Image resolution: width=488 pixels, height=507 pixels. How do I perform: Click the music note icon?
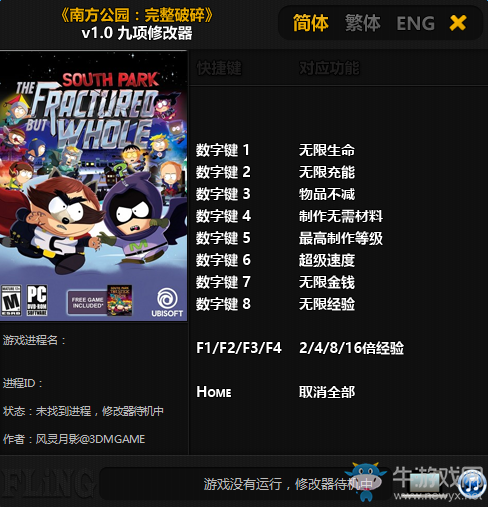tap(472, 483)
